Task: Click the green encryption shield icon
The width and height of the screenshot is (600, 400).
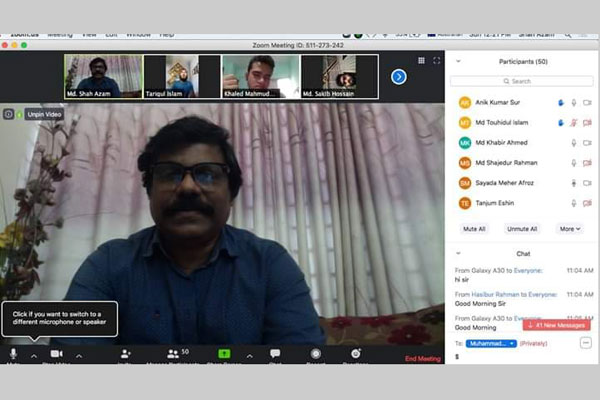Action: click(x=19, y=114)
